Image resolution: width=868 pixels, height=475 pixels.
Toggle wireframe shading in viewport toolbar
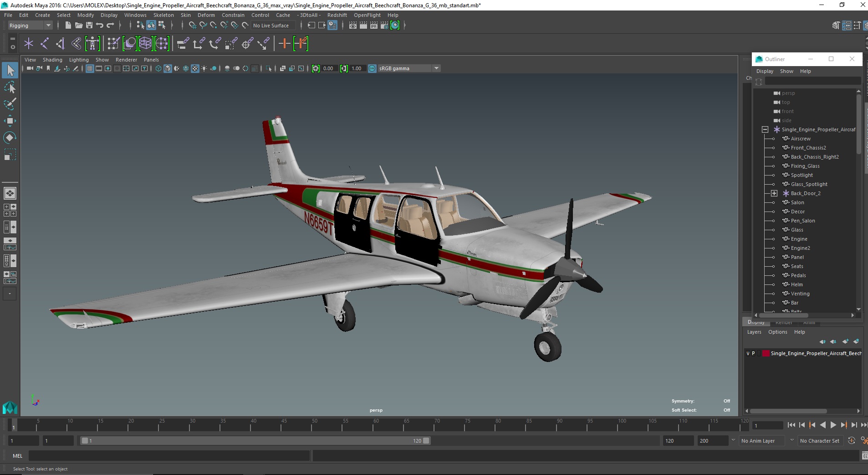(x=158, y=68)
